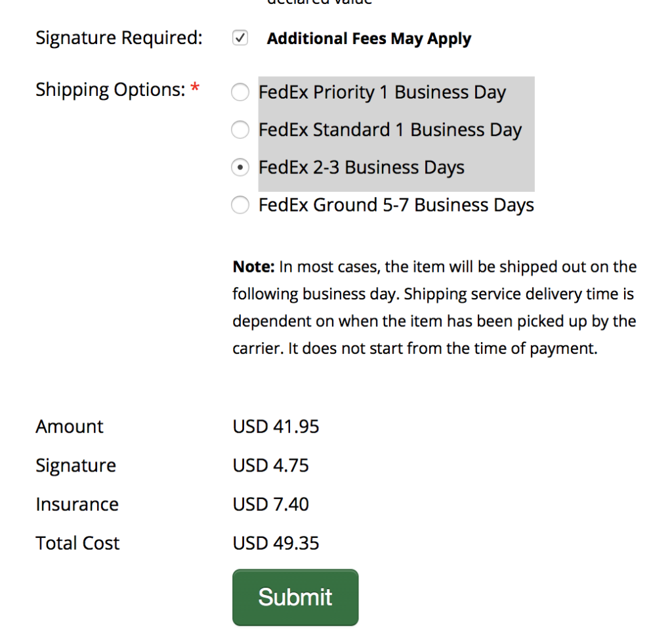Choose FedEx Standard 1 Business Day radio circle

(241, 130)
